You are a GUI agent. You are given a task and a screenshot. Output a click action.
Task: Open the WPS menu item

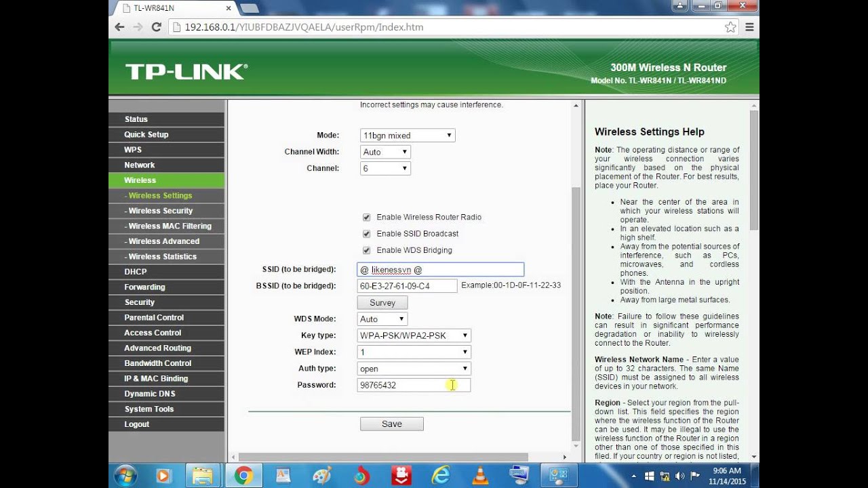(166, 150)
